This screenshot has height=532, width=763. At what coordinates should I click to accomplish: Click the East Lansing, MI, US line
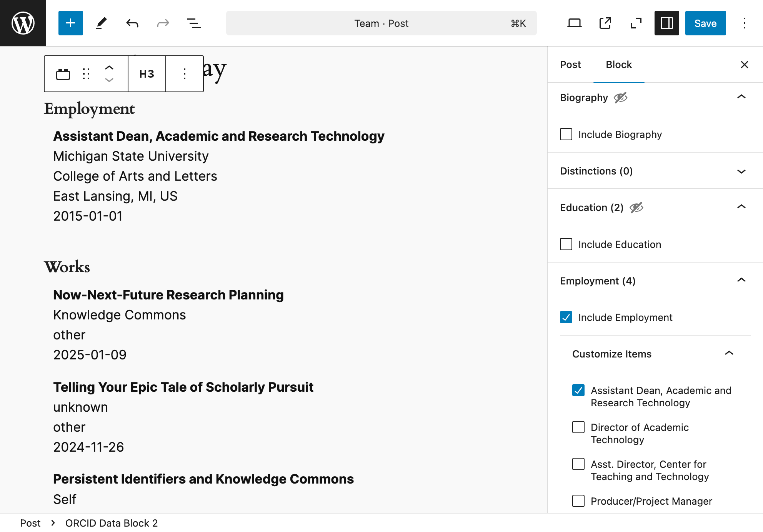(x=115, y=196)
